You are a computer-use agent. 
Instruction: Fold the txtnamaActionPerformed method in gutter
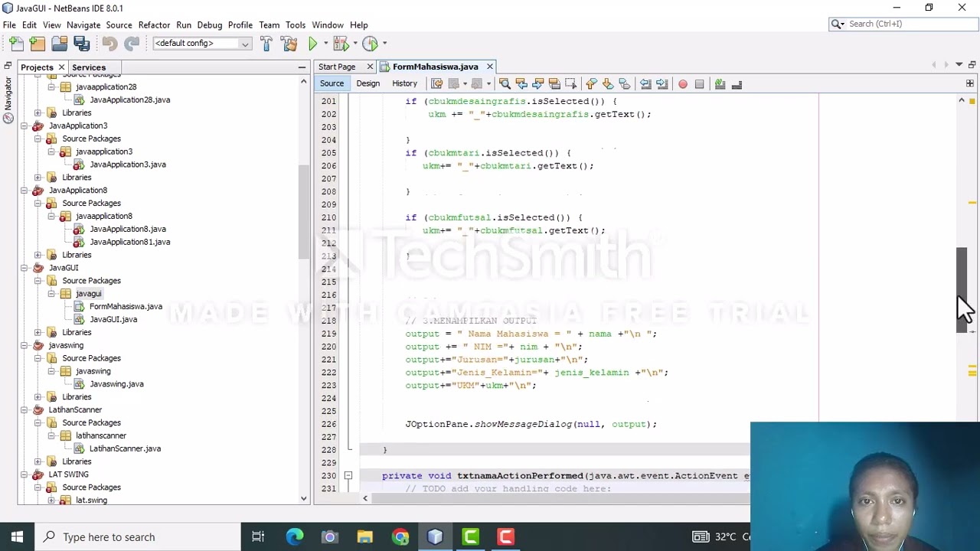coord(348,476)
